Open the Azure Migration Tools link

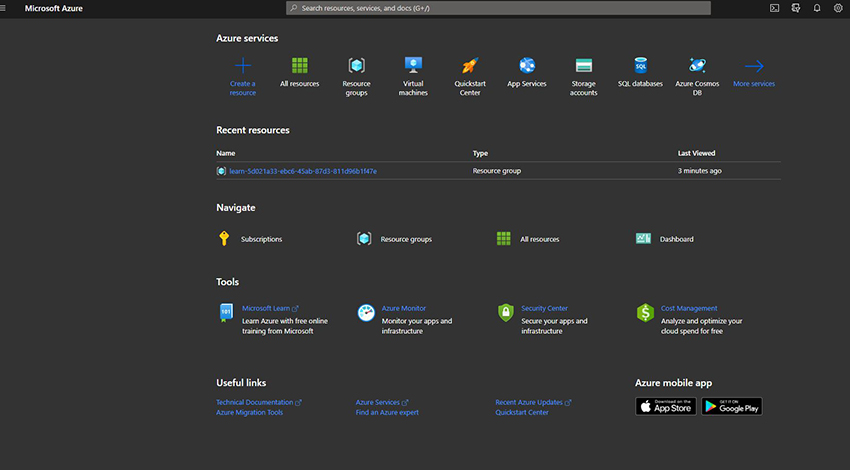click(x=249, y=413)
